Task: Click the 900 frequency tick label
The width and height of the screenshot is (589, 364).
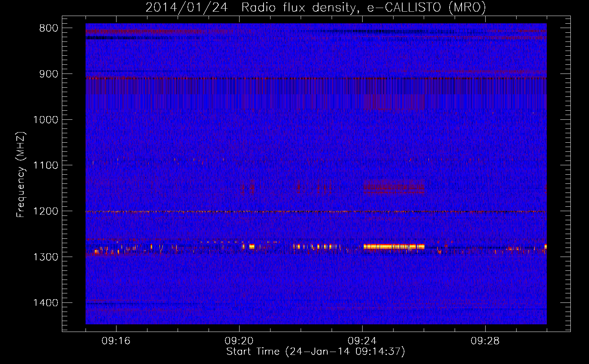Action: (48, 74)
